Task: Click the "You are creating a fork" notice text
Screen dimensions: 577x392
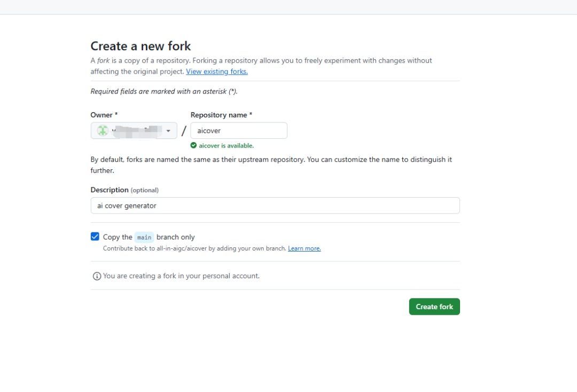Action: pyautogui.click(x=181, y=276)
